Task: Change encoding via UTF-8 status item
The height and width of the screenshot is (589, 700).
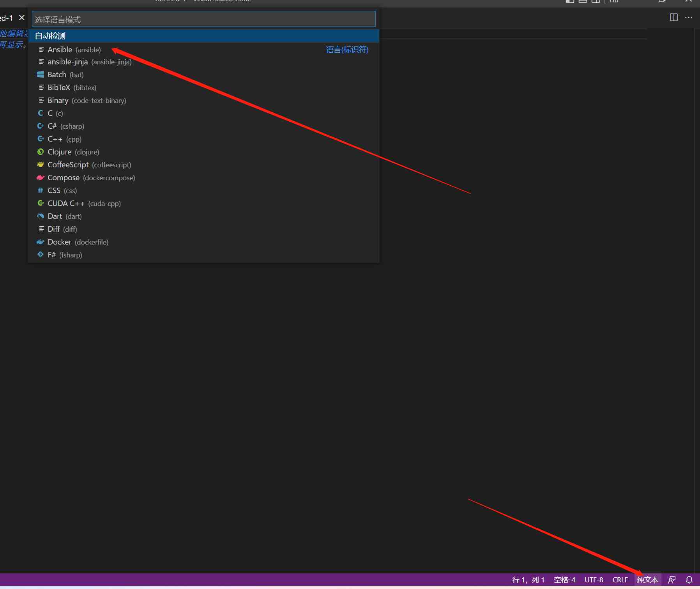Action: tap(594, 580)
